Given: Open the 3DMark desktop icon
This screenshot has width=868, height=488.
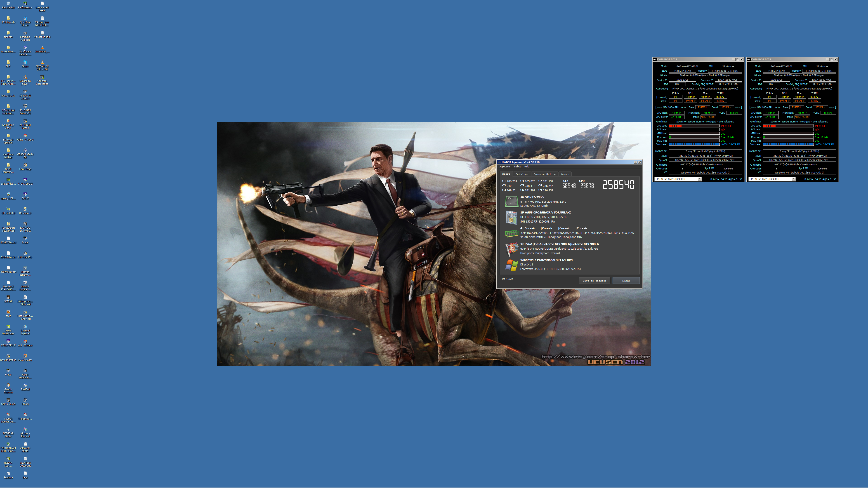Looking at the screenshot, I should point(8,299).
